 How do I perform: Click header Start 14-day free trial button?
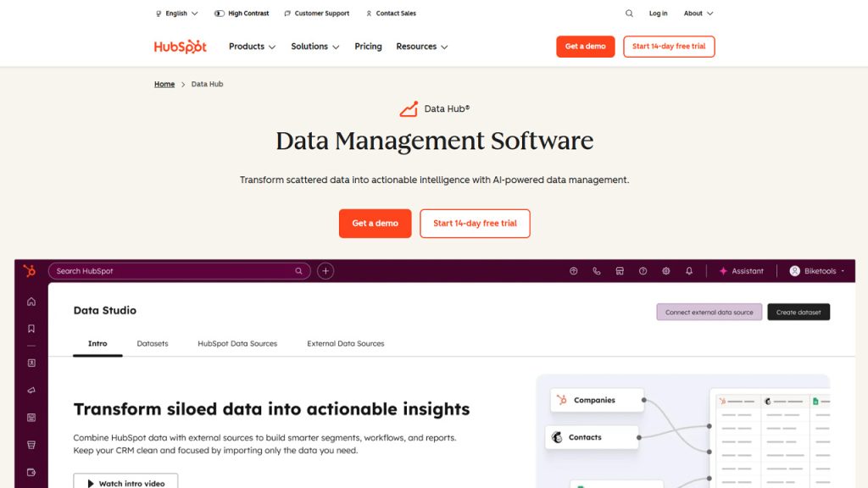tap(669, 47)
